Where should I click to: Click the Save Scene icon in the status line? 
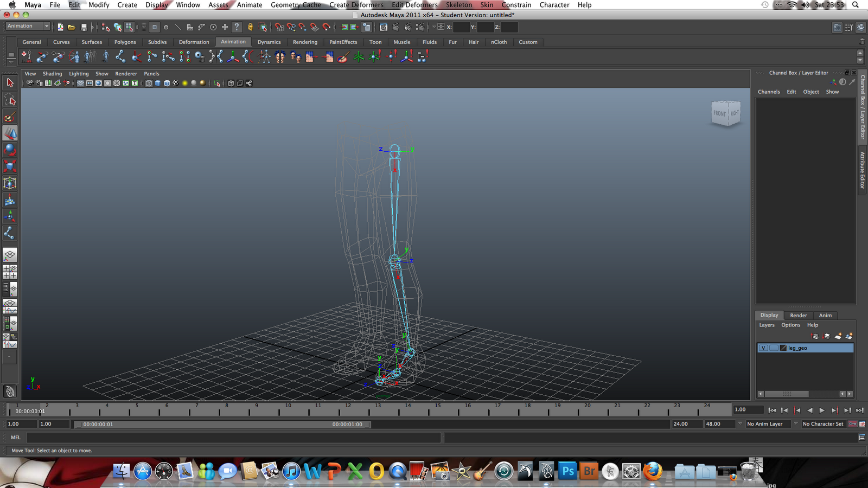click(x=84, y=27)
